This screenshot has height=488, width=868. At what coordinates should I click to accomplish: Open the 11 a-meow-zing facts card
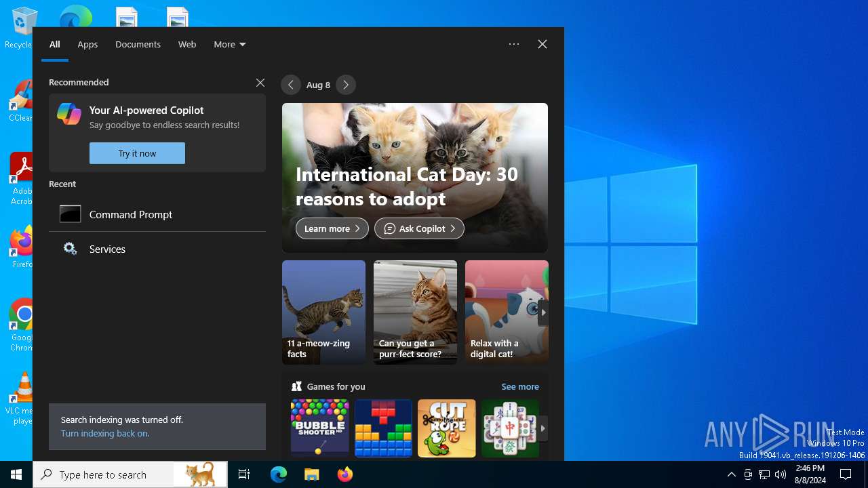point(323,312)
